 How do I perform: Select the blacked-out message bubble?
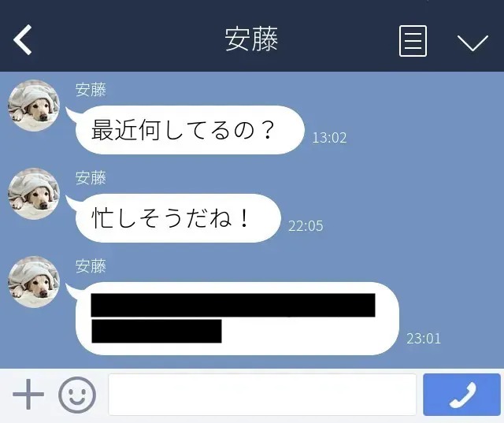point(237,318)
